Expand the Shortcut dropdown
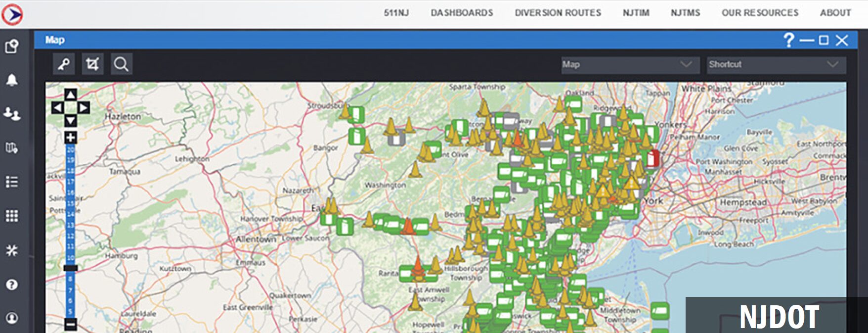The width and height of the screenshot is (868, 333). coord(776,64)
